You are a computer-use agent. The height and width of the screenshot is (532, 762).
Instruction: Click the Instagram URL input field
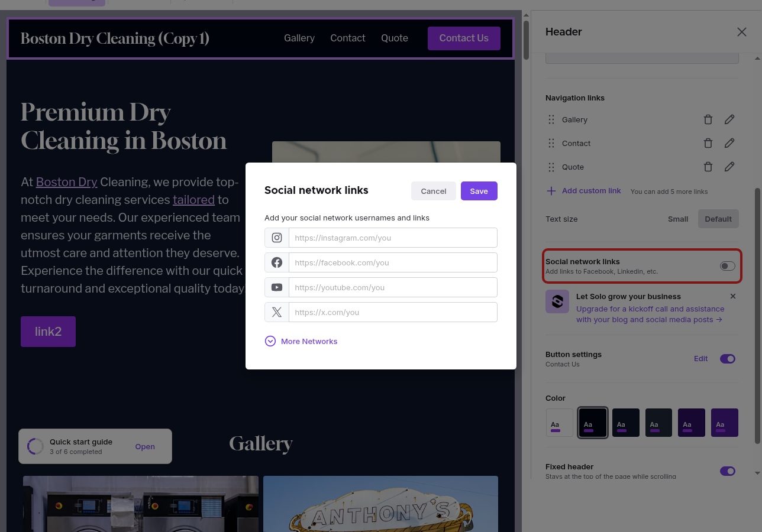coord(393,238)
